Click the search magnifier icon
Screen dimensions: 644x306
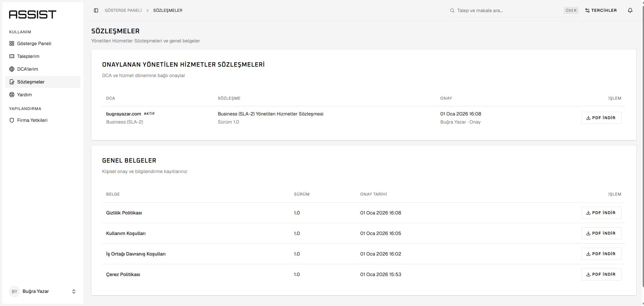(x=452, y=10)
